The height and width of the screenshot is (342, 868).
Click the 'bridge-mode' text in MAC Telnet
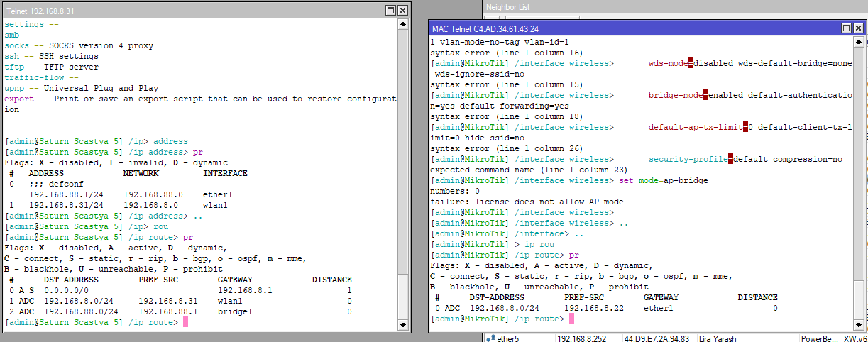pyautogui.click(x=676, y=95)
